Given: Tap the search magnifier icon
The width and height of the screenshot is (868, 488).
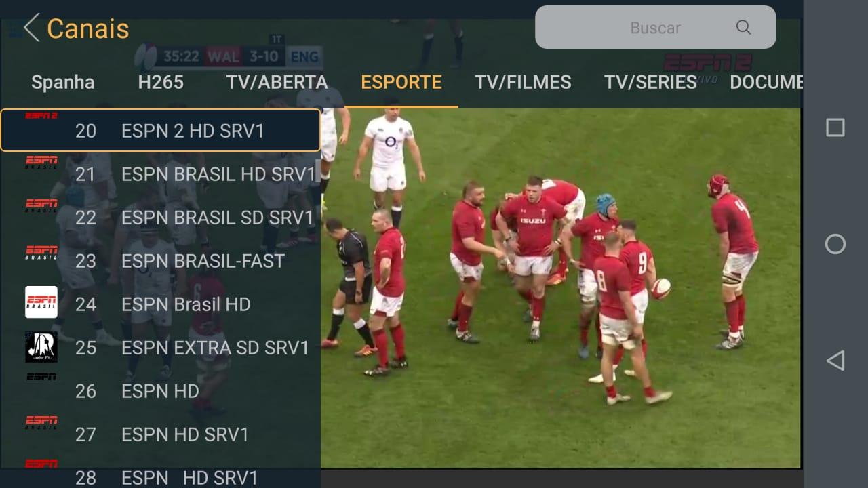Looking at the screenshot, I should click(x=743, y=28).
